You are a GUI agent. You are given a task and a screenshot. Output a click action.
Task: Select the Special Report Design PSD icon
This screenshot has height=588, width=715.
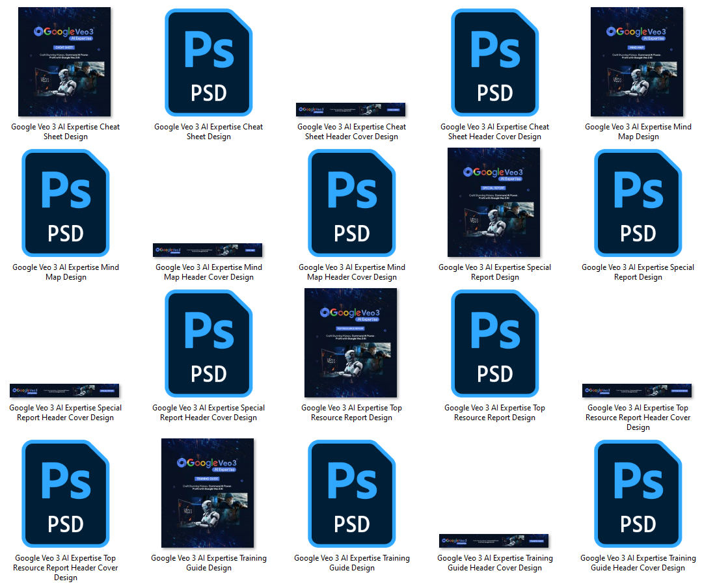(638, 203)
